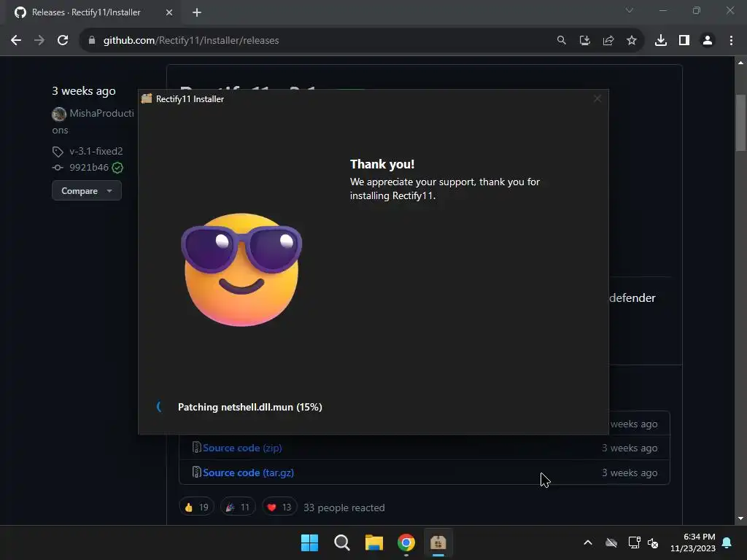The image size is (747, 560).
Task: Bookmark this page with the star
Action: pyautogui.click(x=632, y=41)
